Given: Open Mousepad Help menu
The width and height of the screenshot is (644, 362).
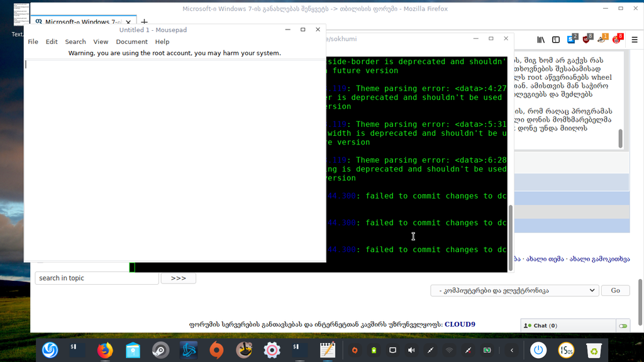Looking at the screenshot, I should tap(162, 42).
